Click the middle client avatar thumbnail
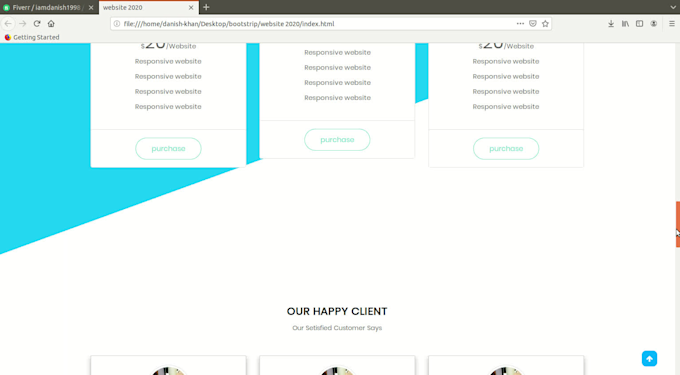Image resolution: width=680 pixels, height=375 pixels. (337, 371)
